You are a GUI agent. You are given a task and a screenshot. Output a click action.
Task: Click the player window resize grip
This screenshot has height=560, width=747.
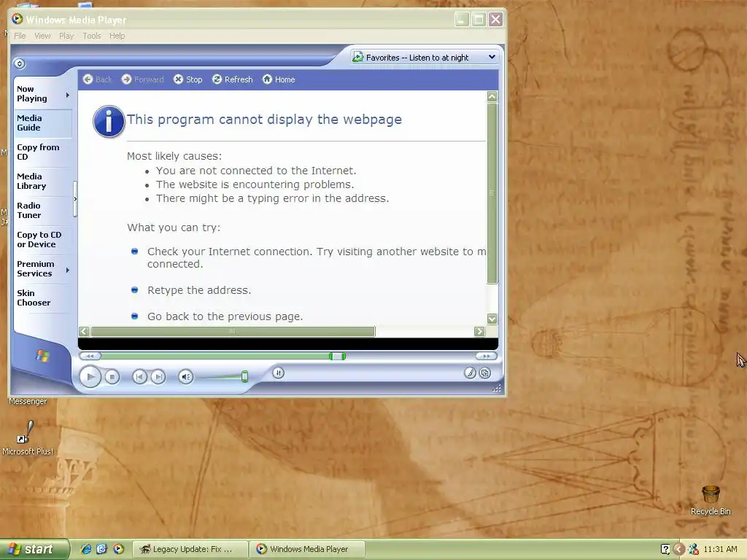pos(497,388)
